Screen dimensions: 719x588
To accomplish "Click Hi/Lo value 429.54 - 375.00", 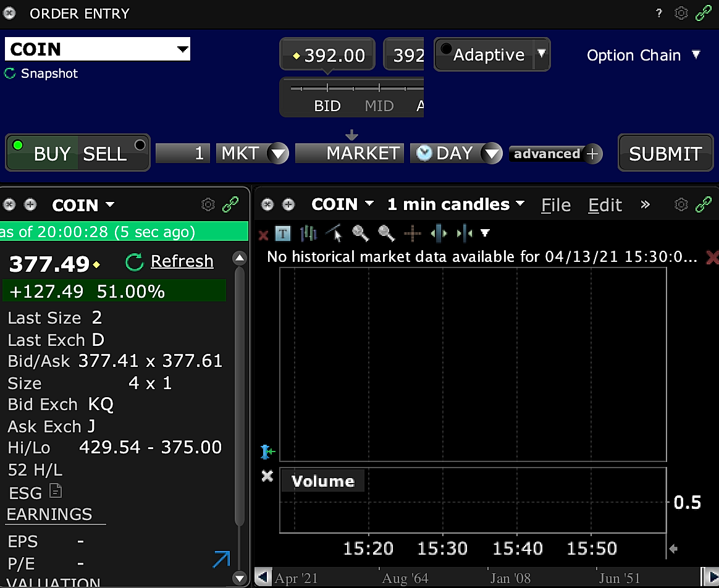I will coord(150,447).
